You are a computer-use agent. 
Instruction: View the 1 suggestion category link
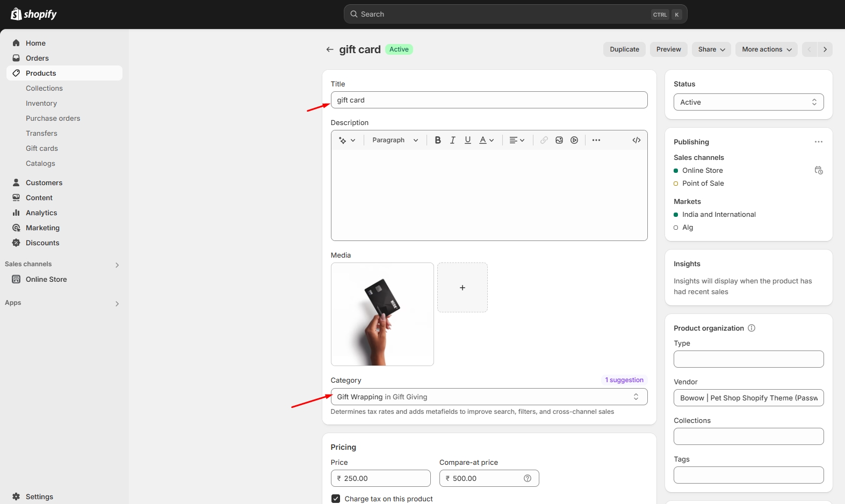(624, 380)
